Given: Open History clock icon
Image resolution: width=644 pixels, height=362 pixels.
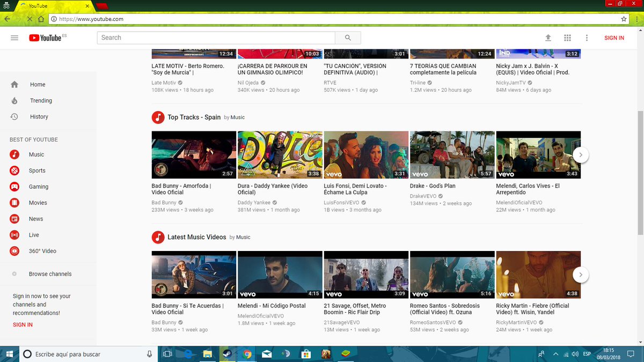Looking at the screenshot, I should pos(14,116).
